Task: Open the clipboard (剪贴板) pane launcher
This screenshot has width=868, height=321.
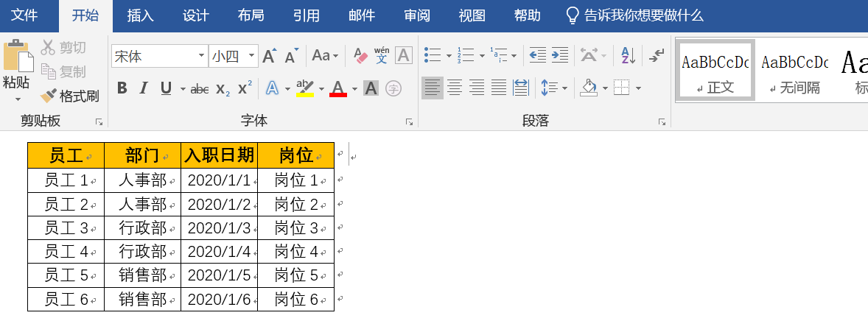Action: coord(99,121)
